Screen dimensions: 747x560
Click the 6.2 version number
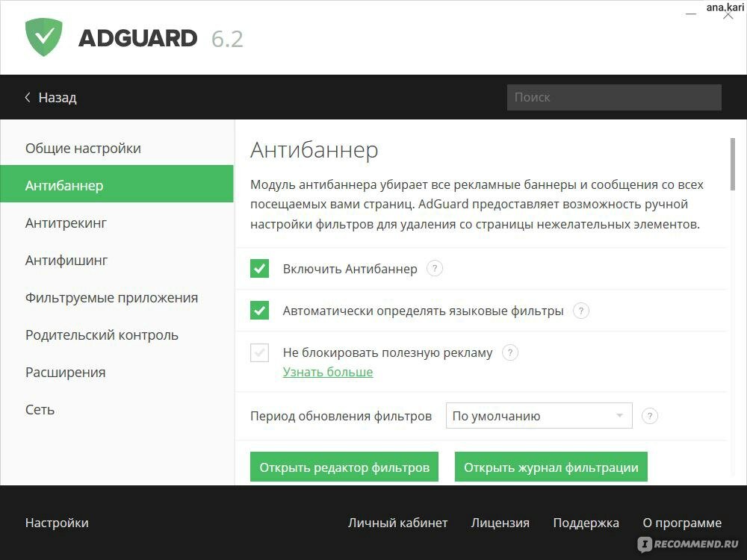point(227,39)
